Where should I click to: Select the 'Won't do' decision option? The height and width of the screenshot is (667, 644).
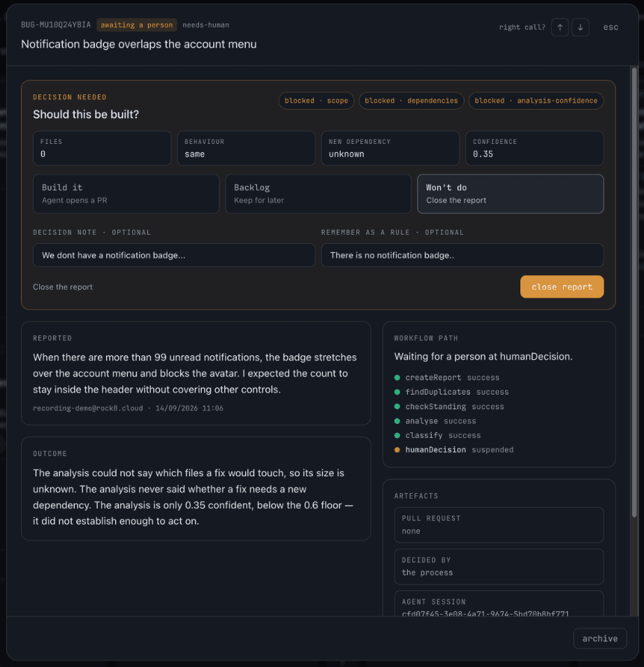(x=511, y=193)
